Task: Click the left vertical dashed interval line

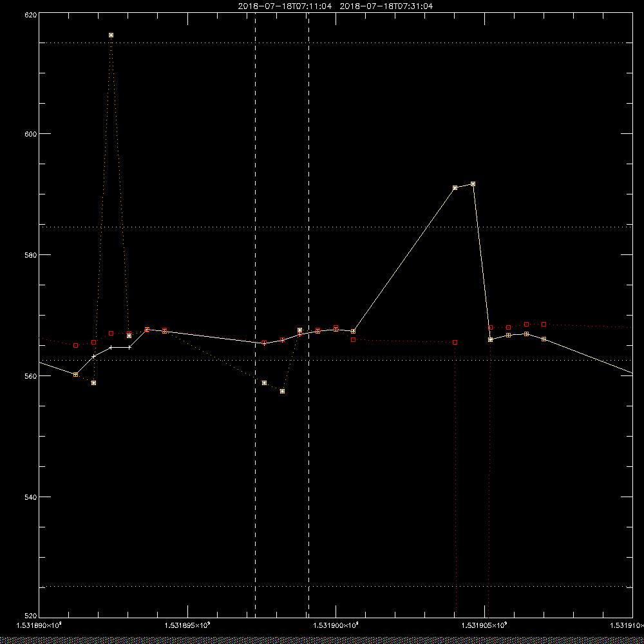Action: (x=256, y=314)
